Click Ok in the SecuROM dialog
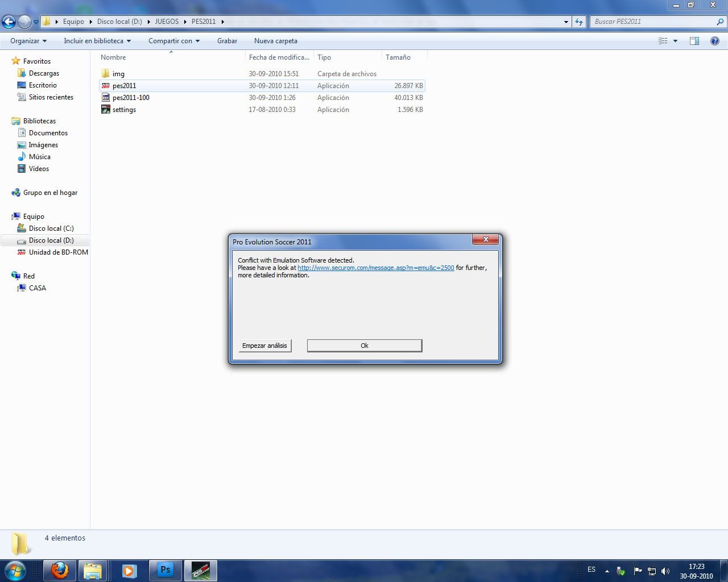The image size is (728, 582). [365, 346]
